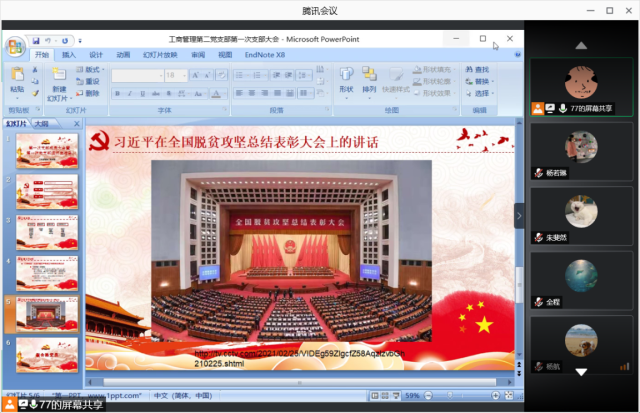Click the Replace (替换) button
The image size is (640, 413).
[479, 82]
